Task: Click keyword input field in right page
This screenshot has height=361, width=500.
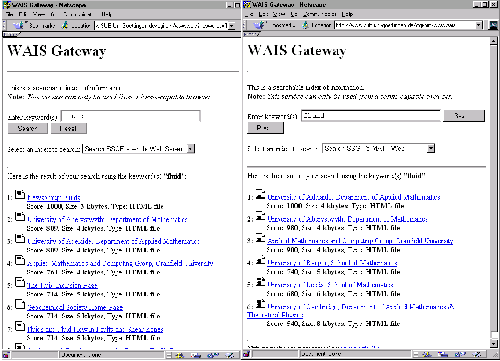Action: (371, 116)
